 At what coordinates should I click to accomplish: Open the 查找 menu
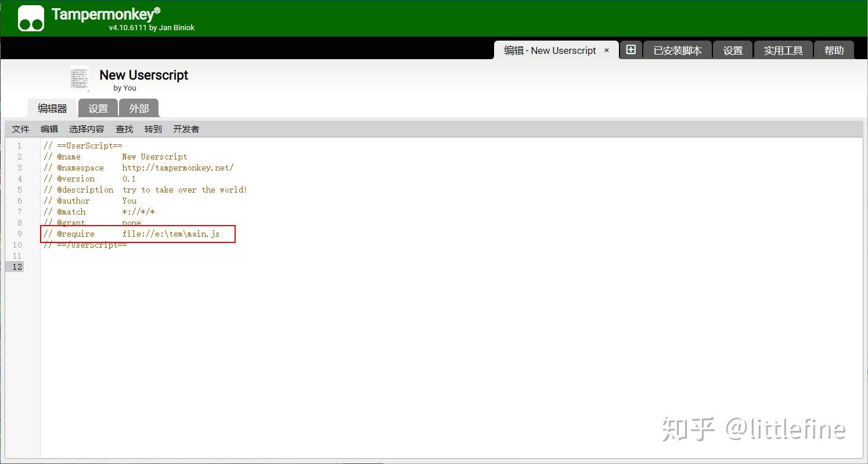[x=124, y=129]
